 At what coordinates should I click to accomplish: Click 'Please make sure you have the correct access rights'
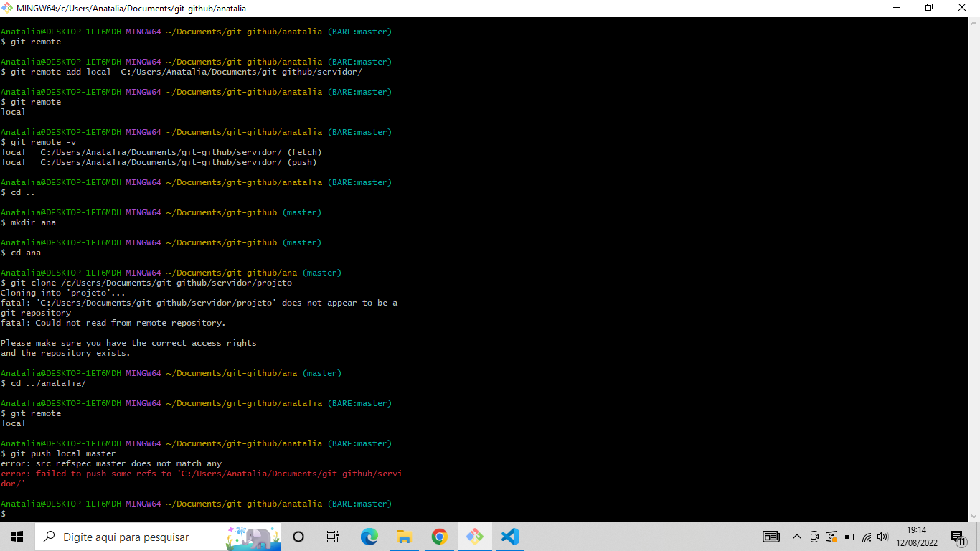tap(128, 343)
